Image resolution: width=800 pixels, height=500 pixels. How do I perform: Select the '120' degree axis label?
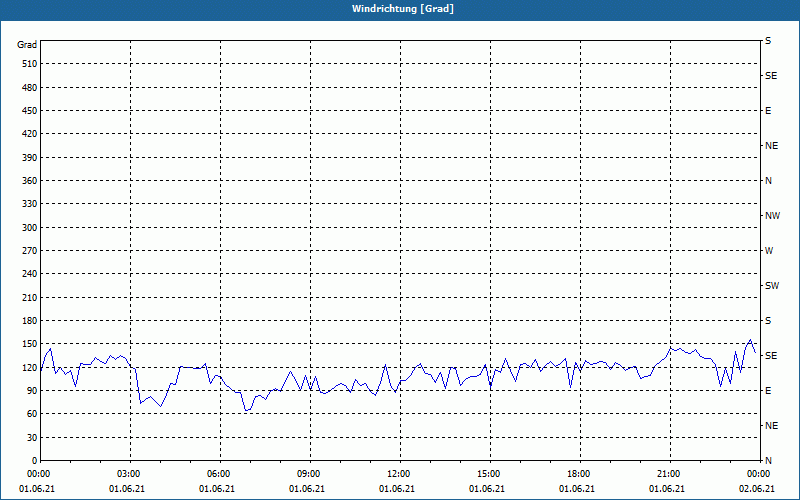coord(30,367)
